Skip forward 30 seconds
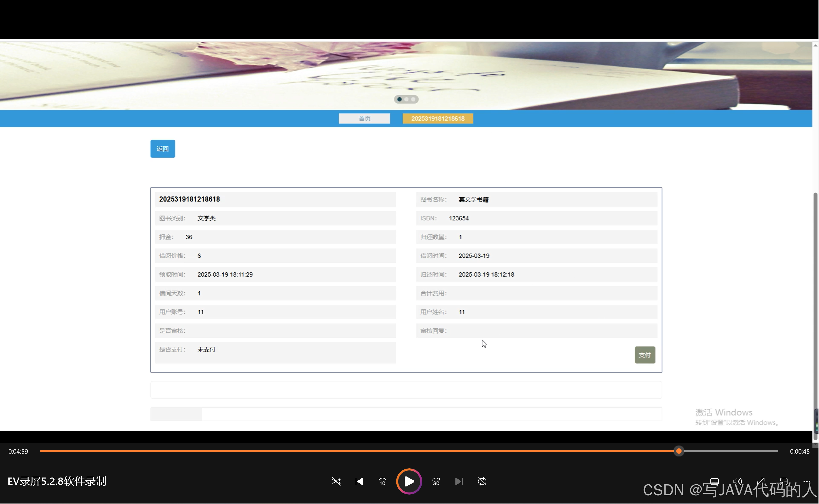Viewport: 819px width, 504px height. 436,481
